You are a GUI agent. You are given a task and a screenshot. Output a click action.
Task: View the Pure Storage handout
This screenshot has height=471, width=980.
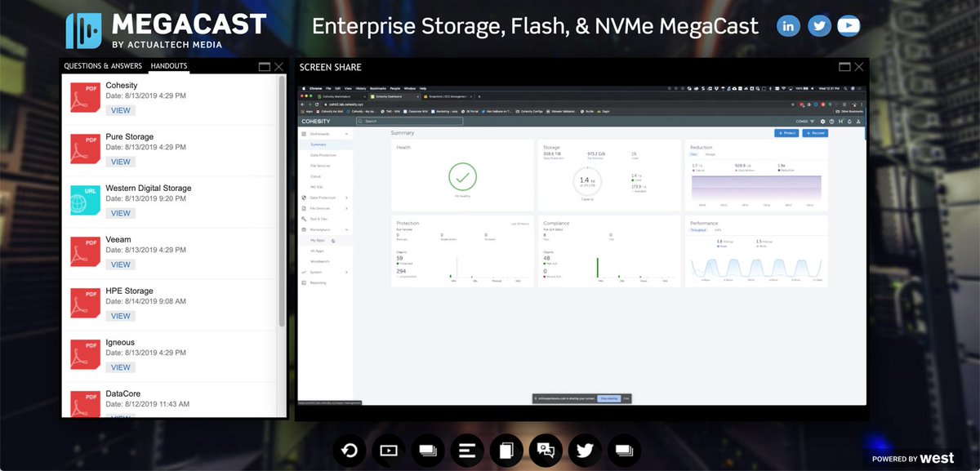click(x=120, y=162)
